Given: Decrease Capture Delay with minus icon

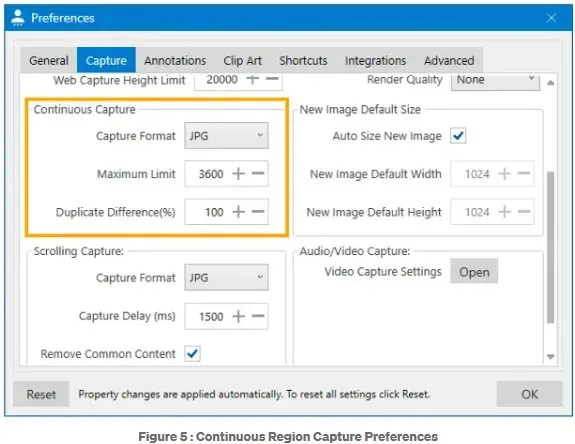Looking at the screenshot, I should pyautogui.click(x=258, y=316).
